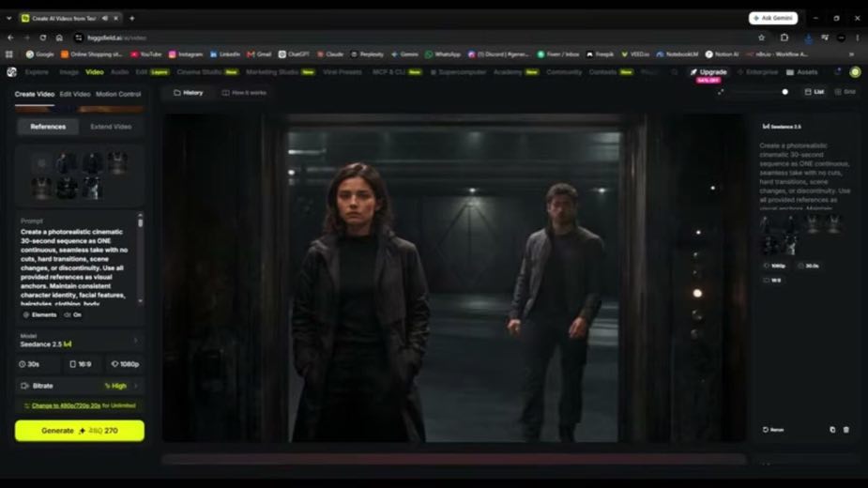Switch to Grid view

(x=845, y=92)
